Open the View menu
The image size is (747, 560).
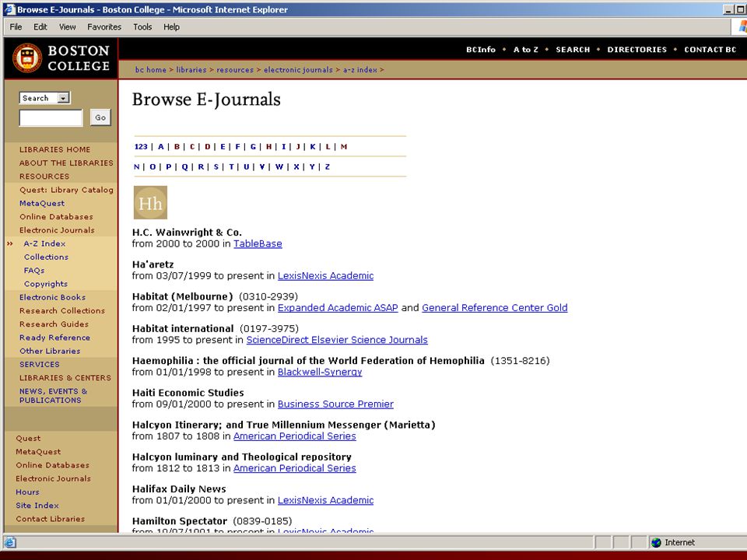[x=67, y=27]
